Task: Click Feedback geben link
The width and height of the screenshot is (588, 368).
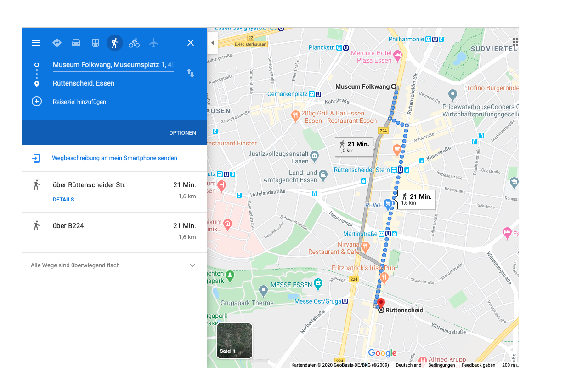Action: click(478, 365)
